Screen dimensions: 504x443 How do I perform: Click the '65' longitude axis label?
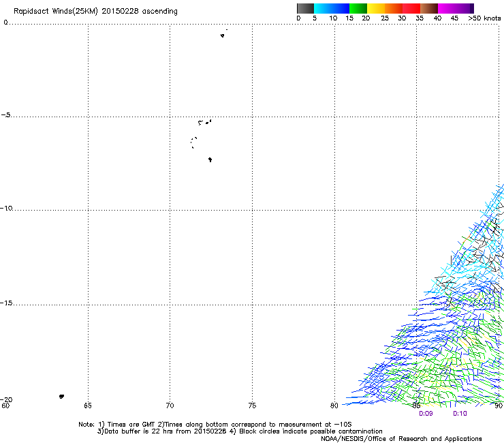(88, 406)
